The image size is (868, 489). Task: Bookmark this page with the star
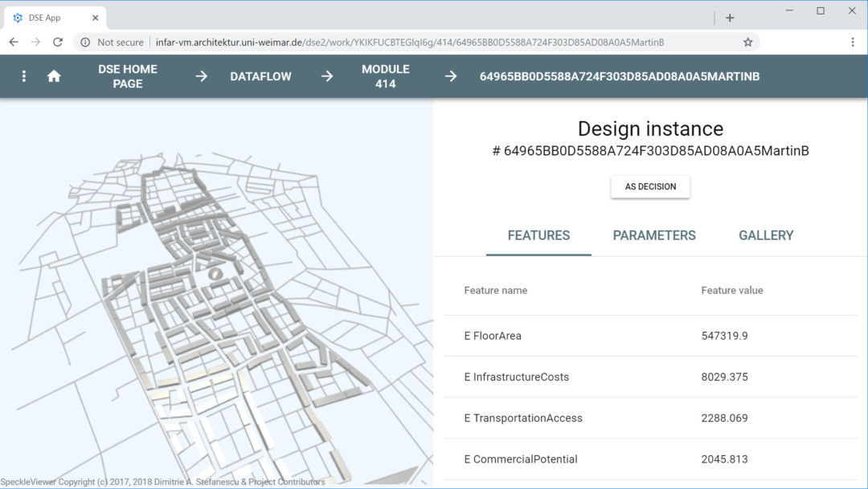click(x=748, y=42)
